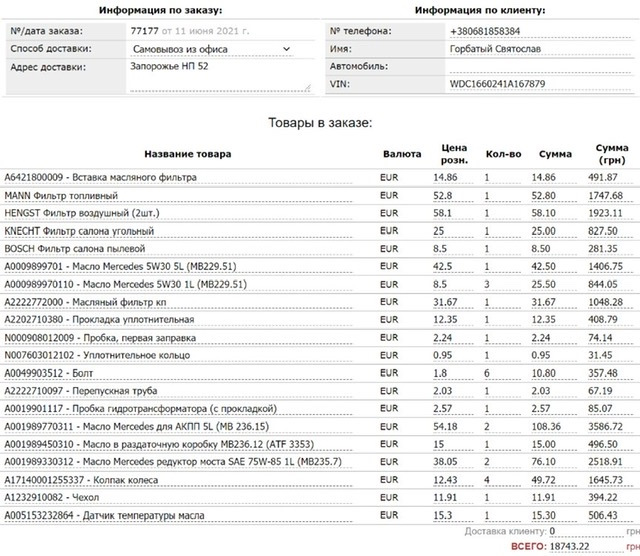
Task: Click the empty 'Автомобиль' field
Action: point(540,67)
